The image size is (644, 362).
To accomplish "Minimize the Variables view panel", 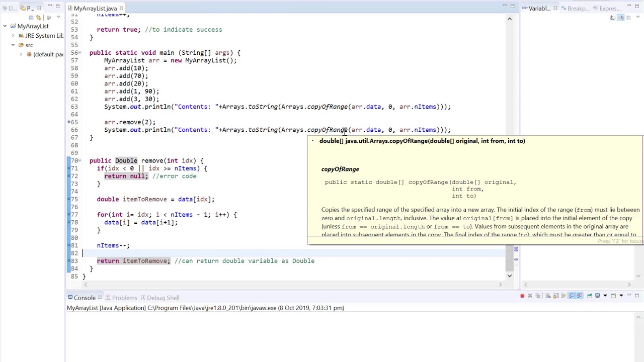I will [629, 6].
